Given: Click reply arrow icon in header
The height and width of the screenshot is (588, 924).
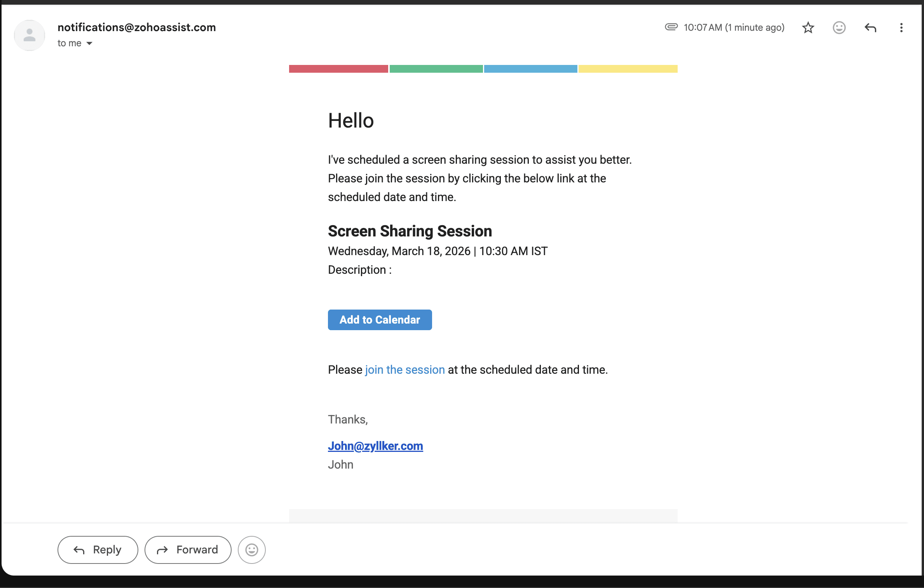Looking at the screenshot, I should 870,28.
